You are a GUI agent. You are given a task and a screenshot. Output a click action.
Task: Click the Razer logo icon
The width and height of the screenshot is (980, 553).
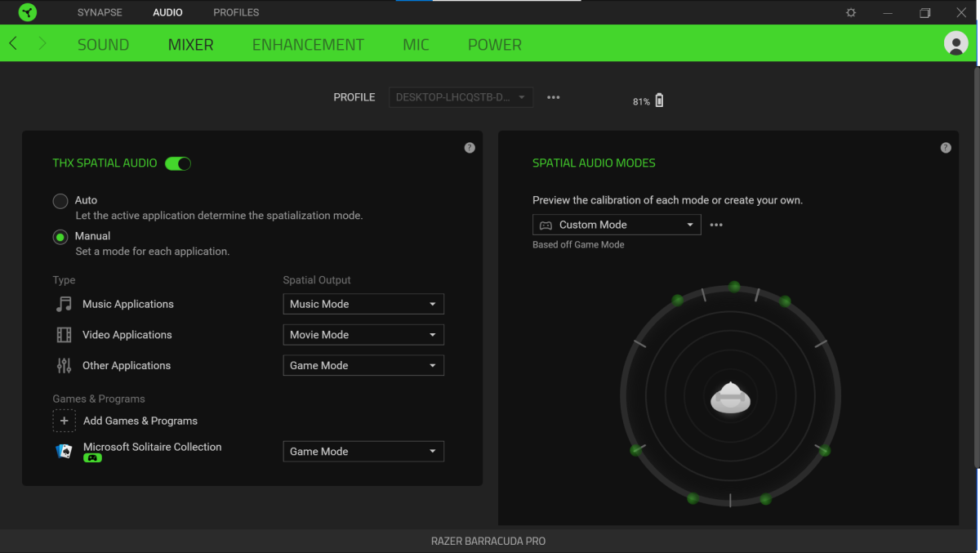pyautogui.click(x=27, y=12)
